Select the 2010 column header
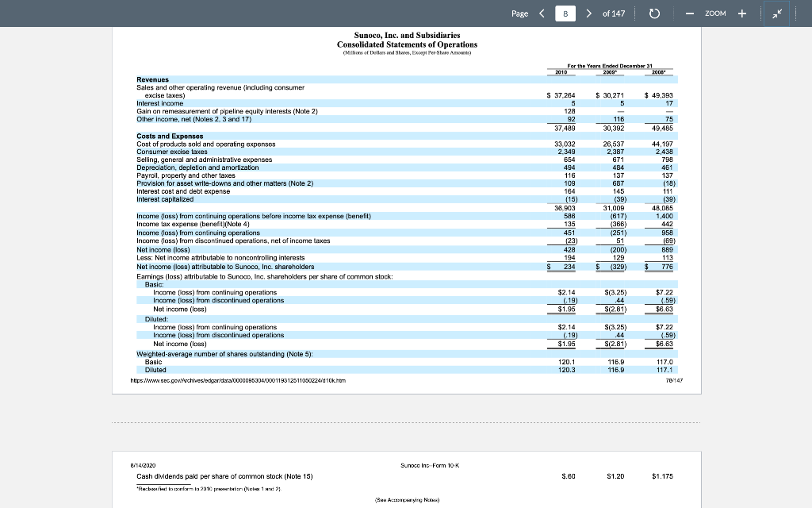 pos(561,72)
